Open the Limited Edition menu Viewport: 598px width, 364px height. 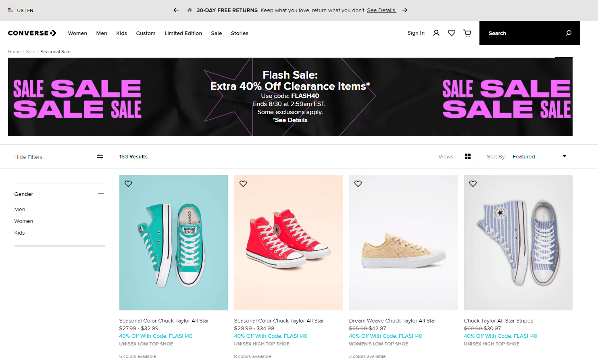pos(183,33)
